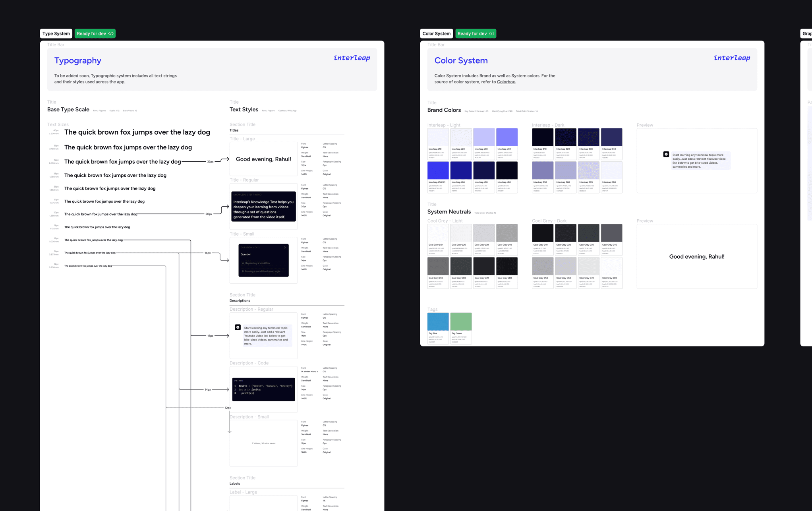
Task: Click exit icon on the Question 1 of 3 card
Action: coord(285,248)
